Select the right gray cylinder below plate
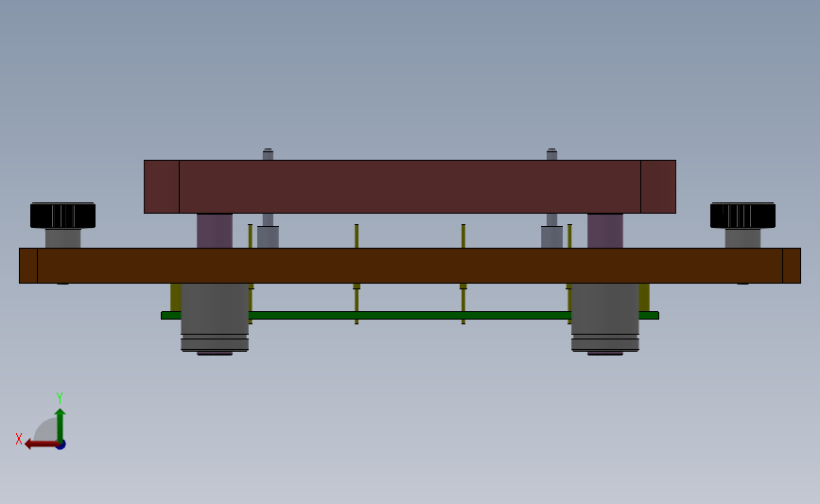The height and width of the screenshot is (504, 820). [x=605, y=318]
